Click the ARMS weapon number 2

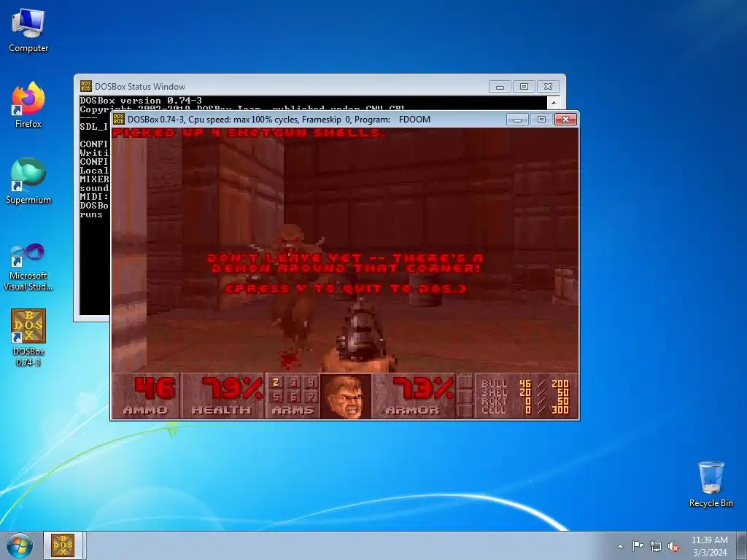point(276,382)
